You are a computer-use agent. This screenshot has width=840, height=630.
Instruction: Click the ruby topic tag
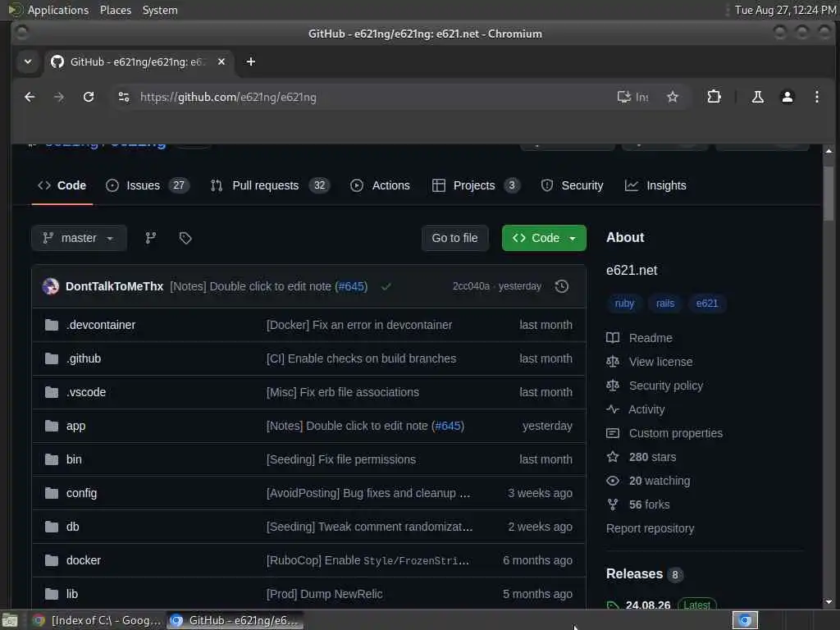point(624,304)
